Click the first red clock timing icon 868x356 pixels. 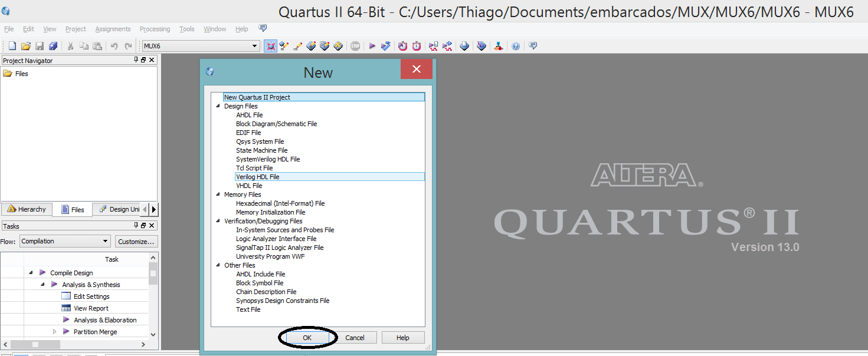pyautogui.click(x=402, y=46)
